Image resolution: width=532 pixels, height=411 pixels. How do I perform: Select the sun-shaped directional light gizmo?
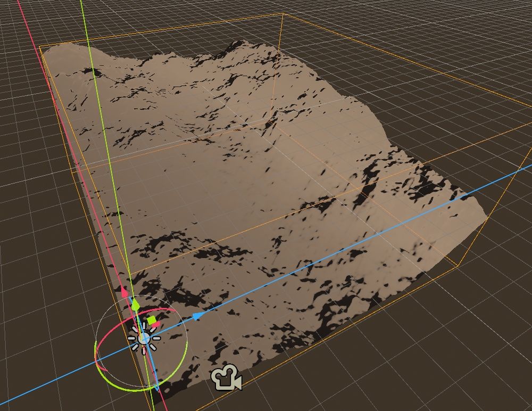coord(144,339)
